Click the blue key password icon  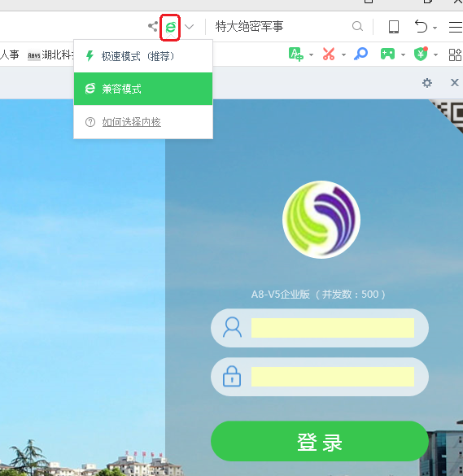point(360,55)
